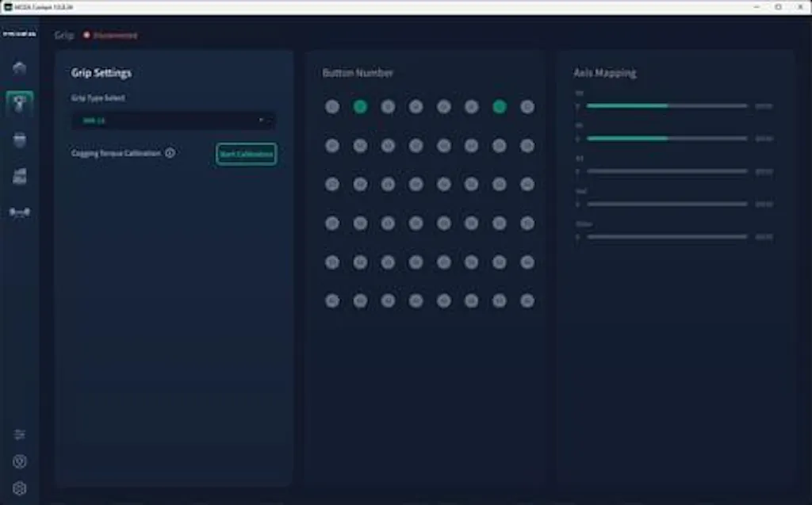Click the first green button indicator in top row
The width and height of the screenshot is (812, 505).
[360, 106]
